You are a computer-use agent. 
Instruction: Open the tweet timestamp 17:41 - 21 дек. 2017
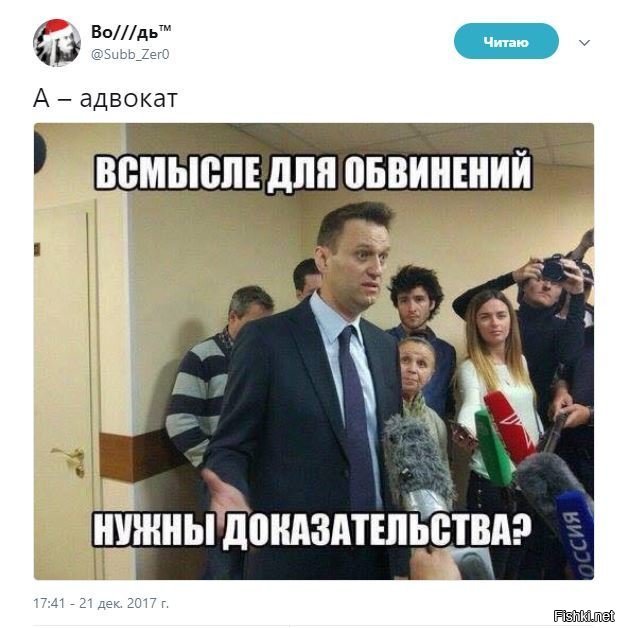tap(101, 603)
